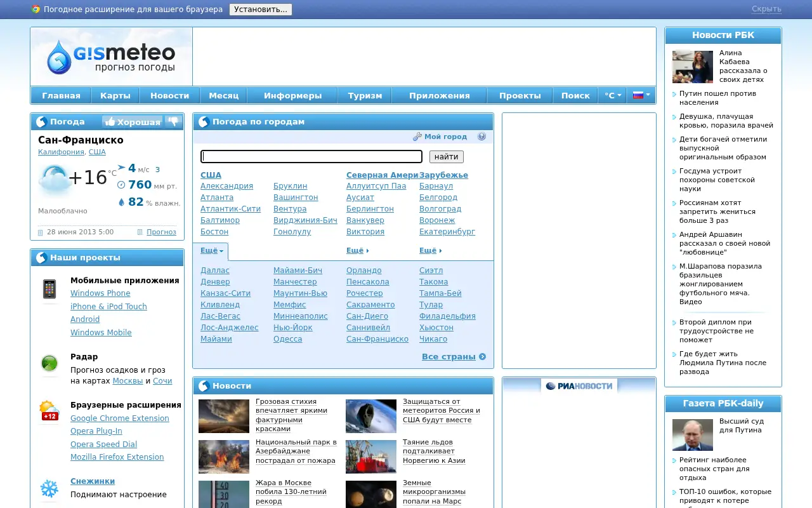Open the Алина Кабаева news photo
The image size is (812, 508).
693,67
